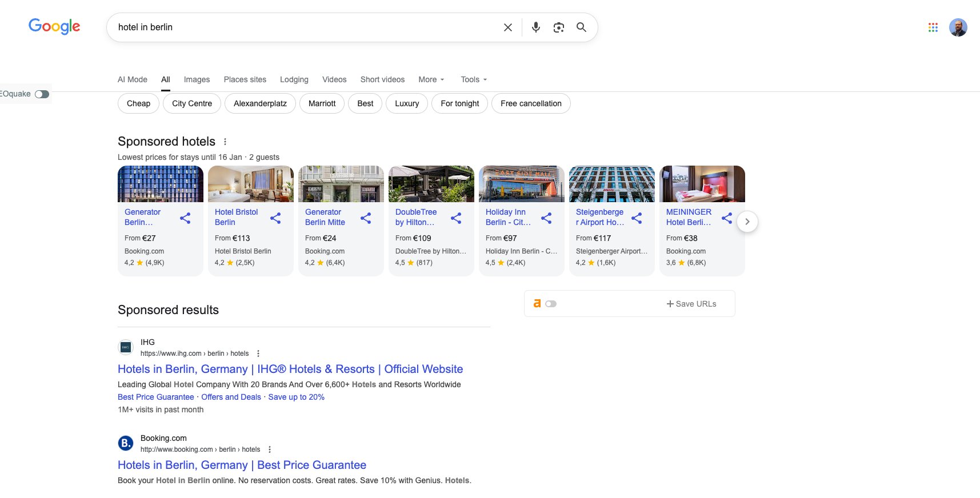
Task: Open the Google apps grid
Action: (933, 27)
